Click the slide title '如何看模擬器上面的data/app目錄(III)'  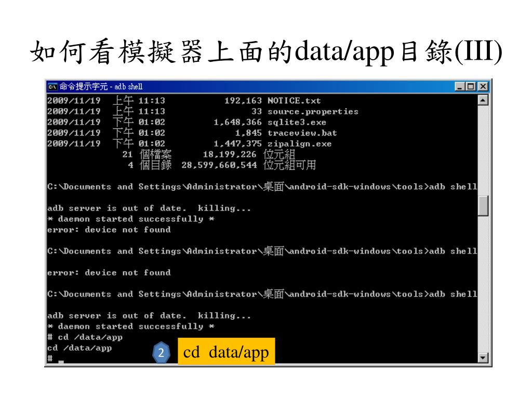267,51
